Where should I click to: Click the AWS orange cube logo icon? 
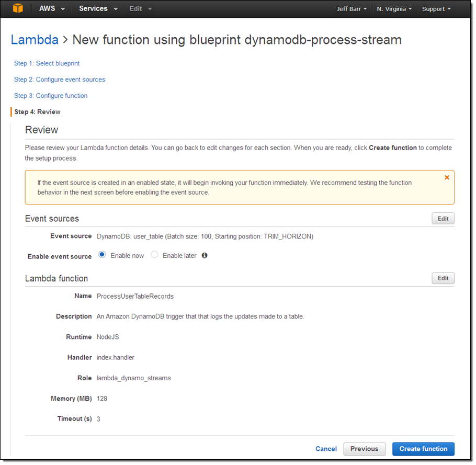coord(18,8)
